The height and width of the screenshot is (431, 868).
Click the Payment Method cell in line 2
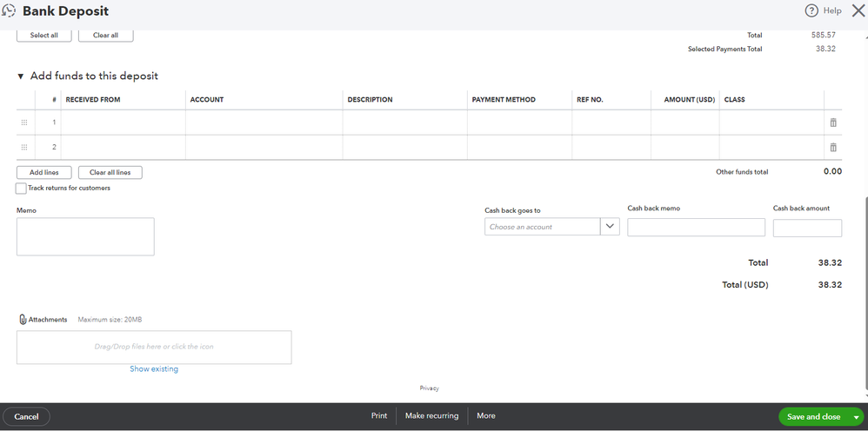click(520, 147)
